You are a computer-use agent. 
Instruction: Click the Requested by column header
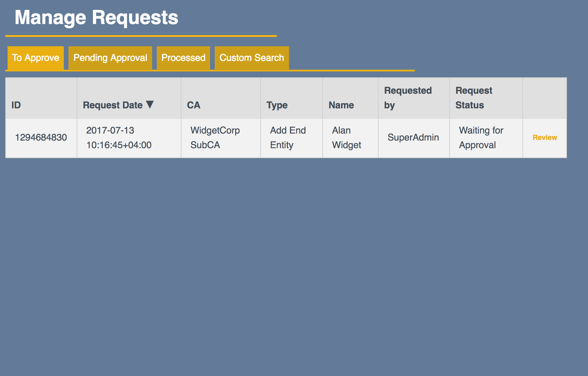(408, 98)
